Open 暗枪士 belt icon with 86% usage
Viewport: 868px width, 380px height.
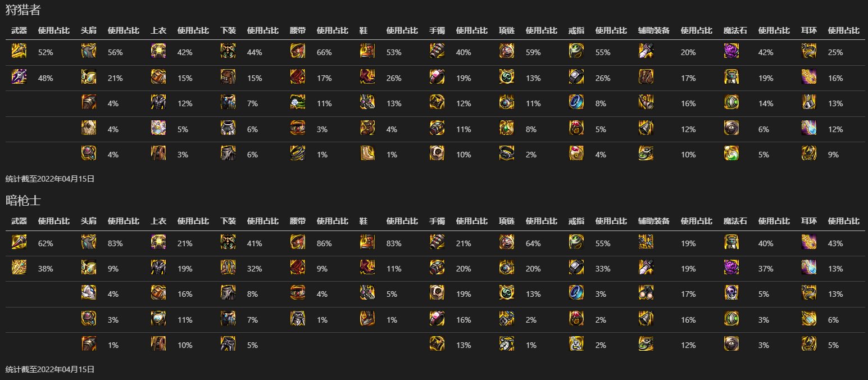pyautogui.click(x=298, y=242)
